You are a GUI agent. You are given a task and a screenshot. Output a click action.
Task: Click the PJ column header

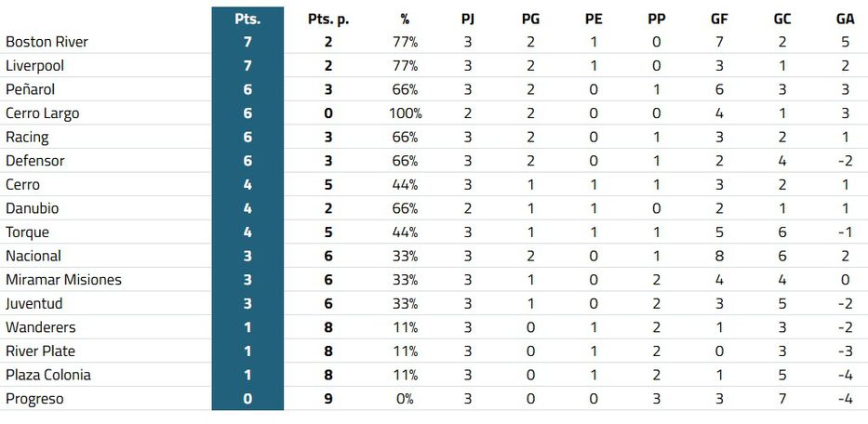coord(468,19)
